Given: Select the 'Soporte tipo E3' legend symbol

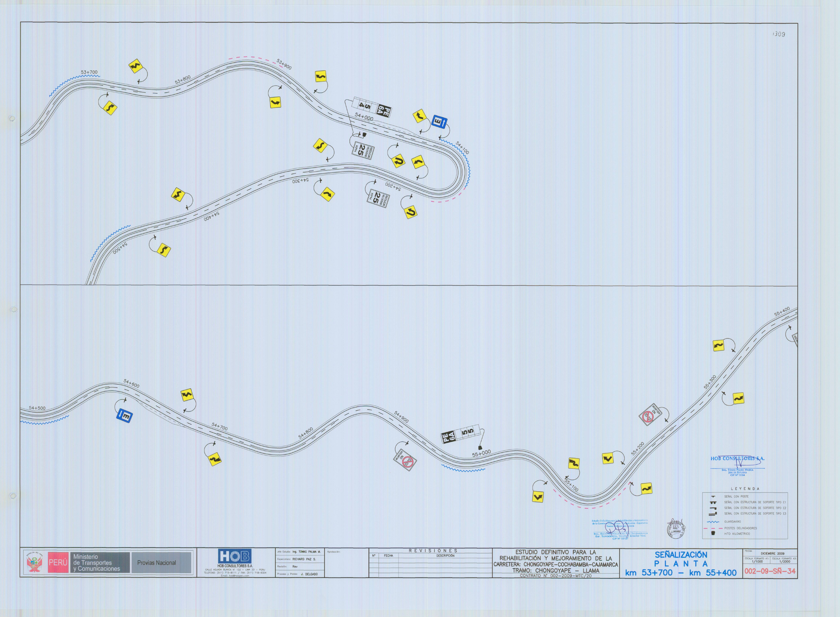Looking at the screenshot, I should [x=713, y=514].
